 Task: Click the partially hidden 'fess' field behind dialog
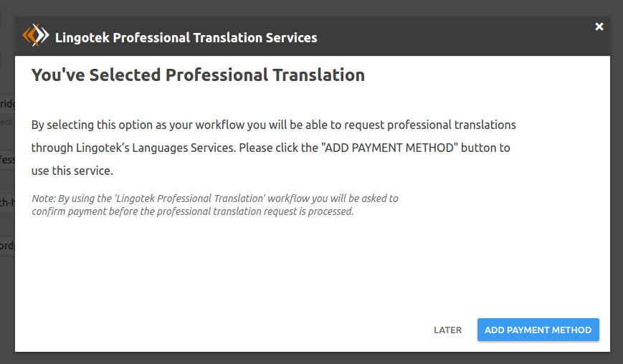coord(7,159)
